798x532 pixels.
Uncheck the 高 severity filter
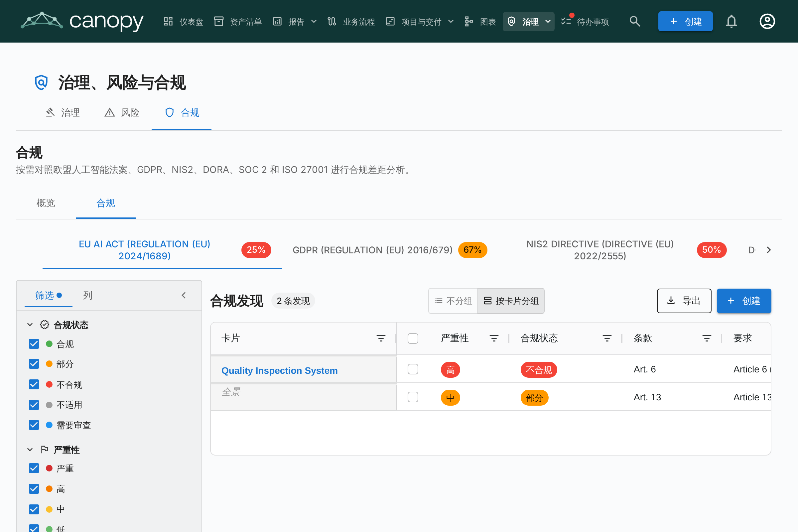(x=34, y=489)
